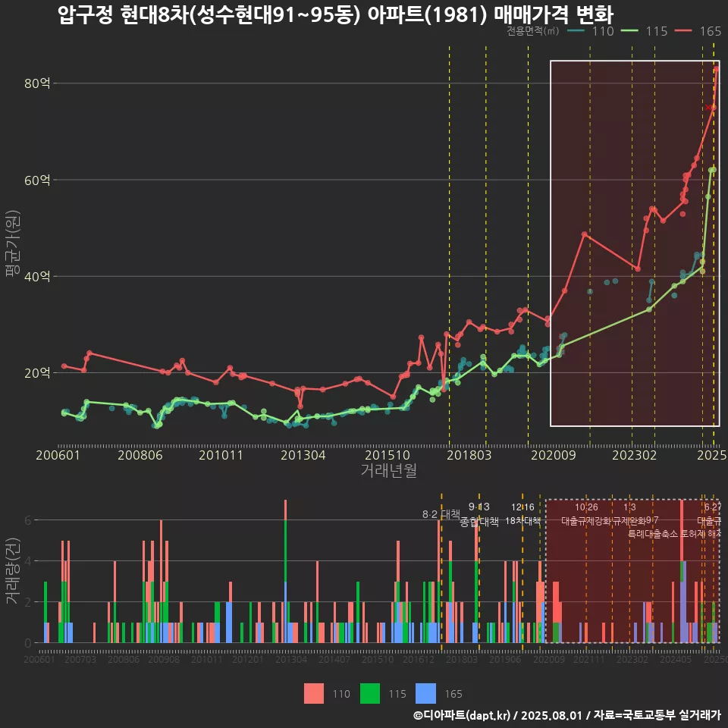Click the 201407 tick on the volume chart

[x=334, y=659]
